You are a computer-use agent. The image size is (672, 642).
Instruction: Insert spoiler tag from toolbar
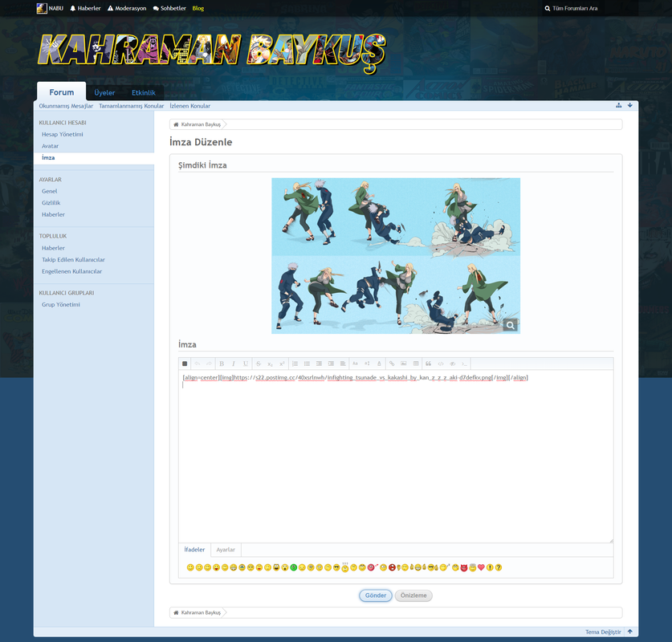coord(452,364)
